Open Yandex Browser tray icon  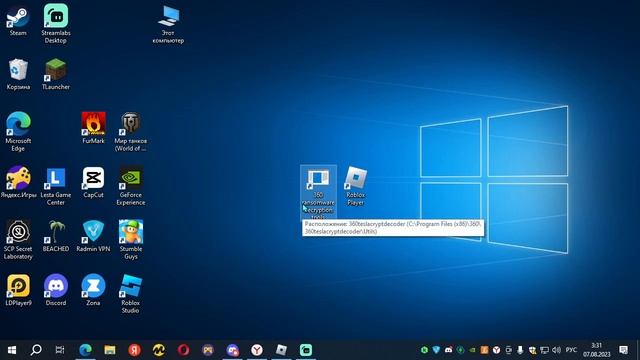pyautogui.click(x=496, y=350)
